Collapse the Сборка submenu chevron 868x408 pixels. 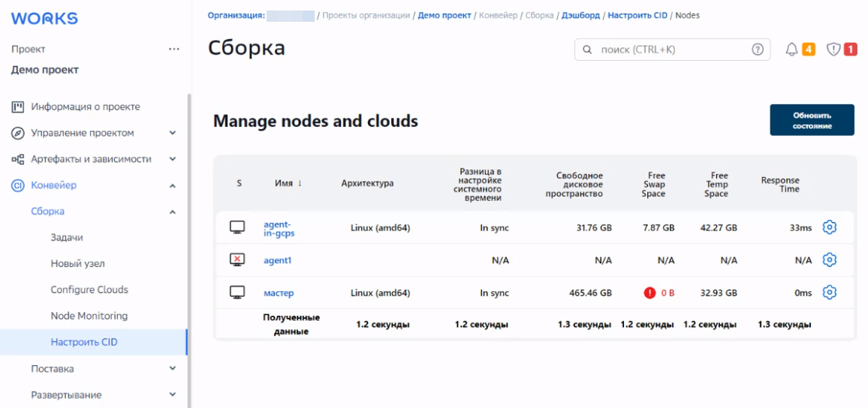coord(173,211)
